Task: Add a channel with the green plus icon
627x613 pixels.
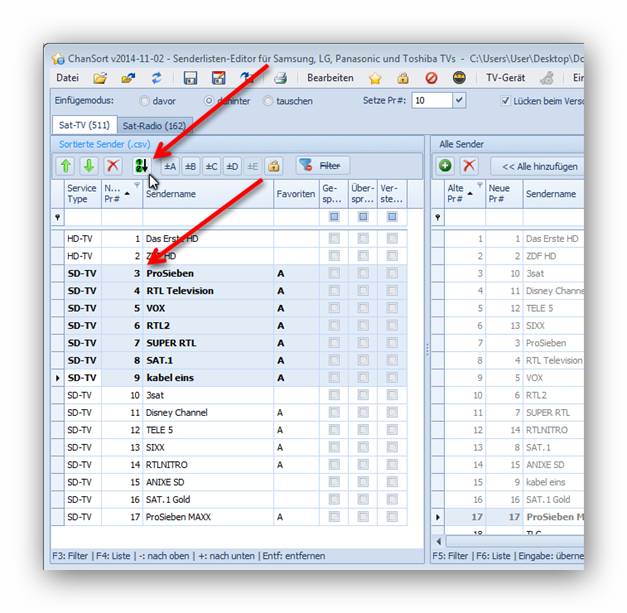Action: click(445, 166)
